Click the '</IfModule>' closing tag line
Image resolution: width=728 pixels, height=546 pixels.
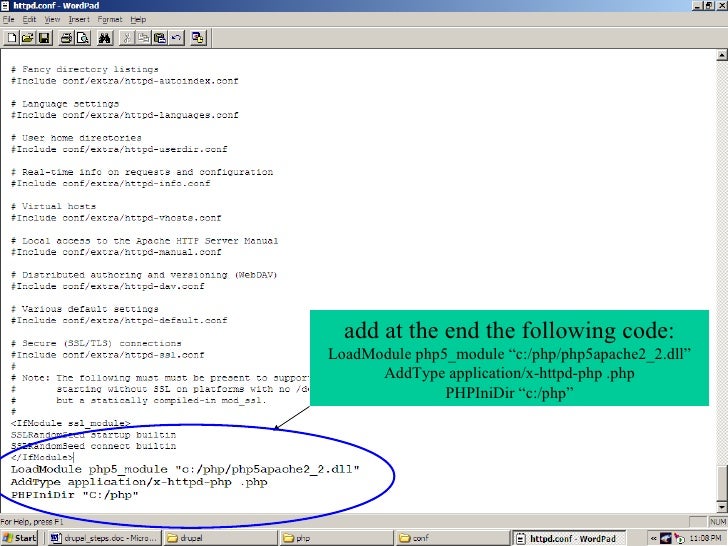(x=42, y=457)
